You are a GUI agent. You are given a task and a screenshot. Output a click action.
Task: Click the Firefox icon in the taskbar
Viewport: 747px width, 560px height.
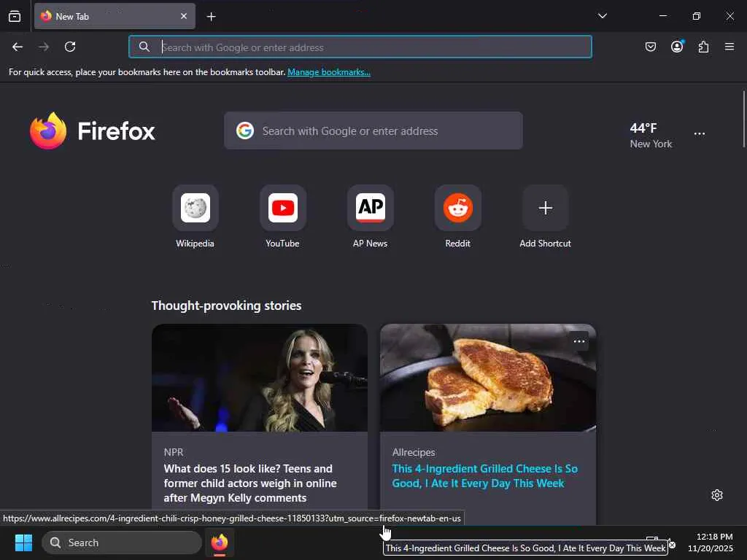[x=220, y=542]
